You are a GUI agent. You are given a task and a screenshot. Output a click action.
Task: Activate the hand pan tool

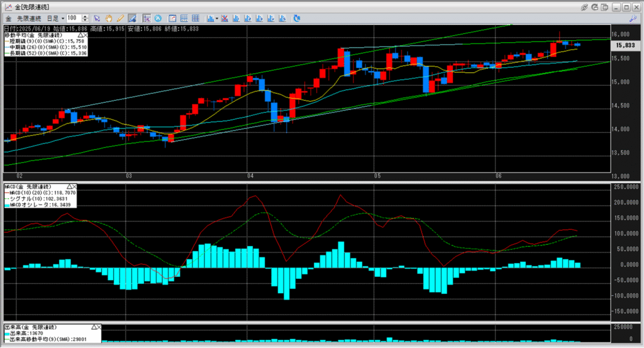click(108, 18)
